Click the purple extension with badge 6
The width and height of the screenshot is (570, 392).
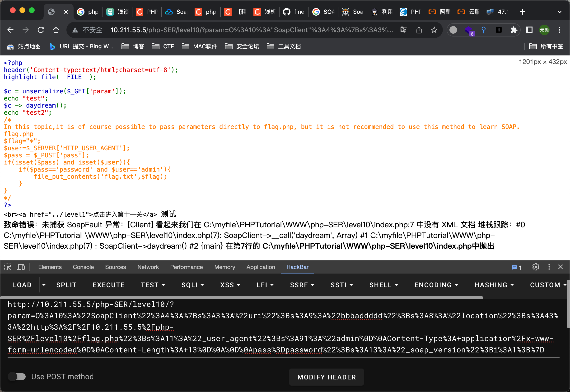pos(469,31)
